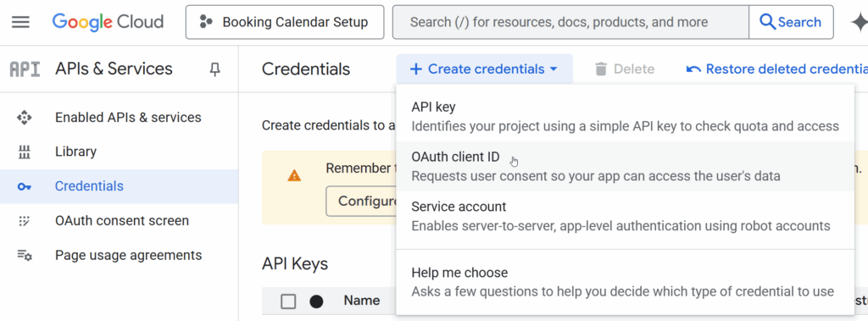Open the hamburger navigation menu

(x=20, y=22)
